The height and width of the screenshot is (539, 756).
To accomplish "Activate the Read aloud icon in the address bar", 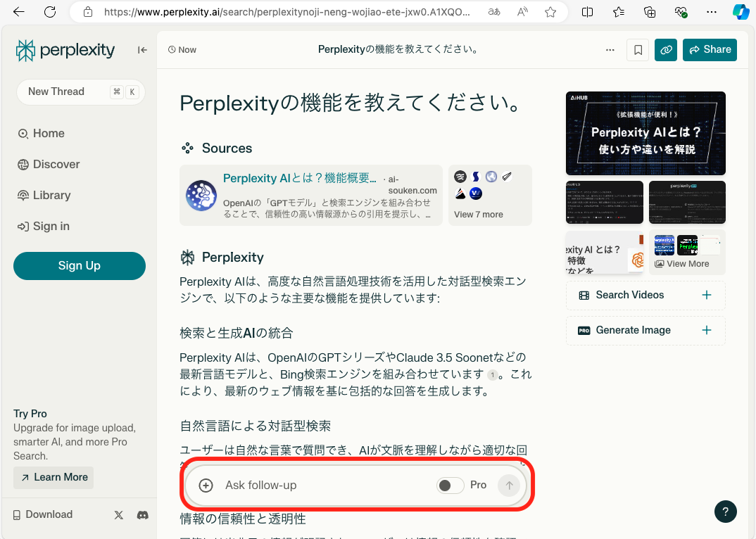I will coord(522,12).
